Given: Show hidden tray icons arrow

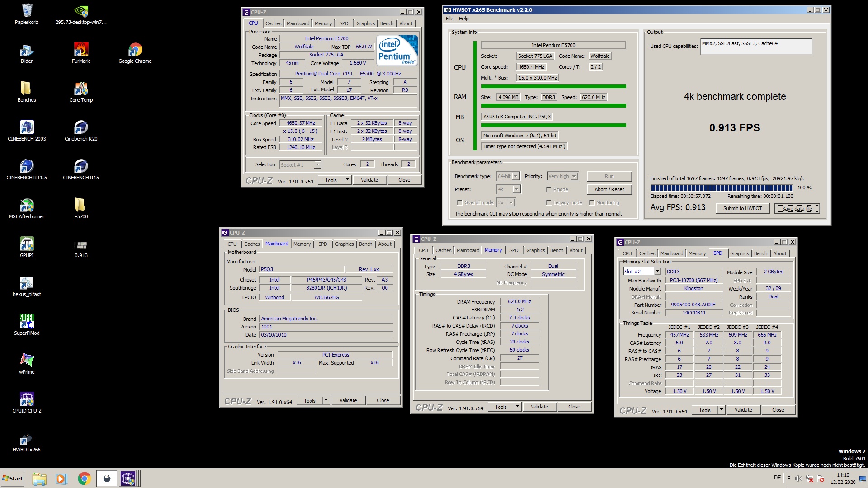Looking at the screenshot, I should [789, 478].
